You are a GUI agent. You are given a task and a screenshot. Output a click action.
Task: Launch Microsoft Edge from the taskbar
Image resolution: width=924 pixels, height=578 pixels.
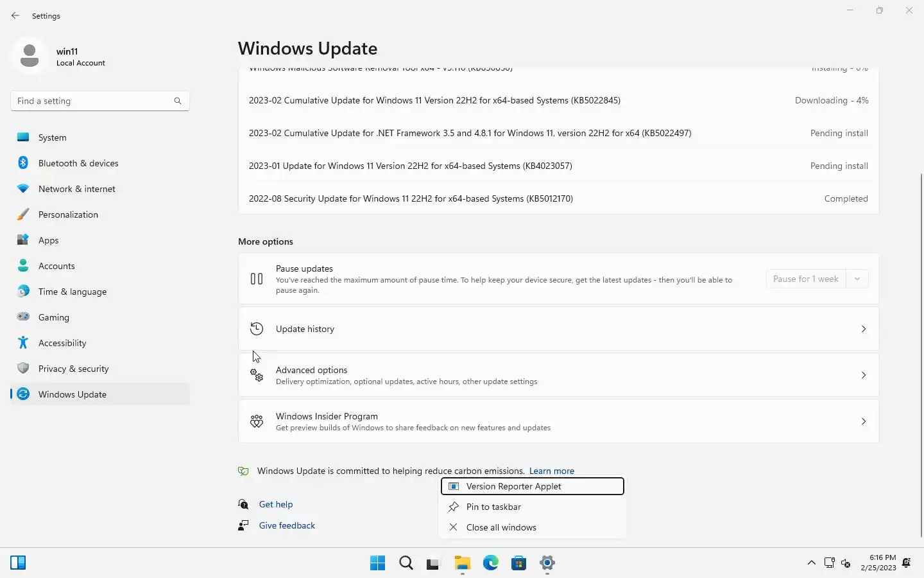491,563
